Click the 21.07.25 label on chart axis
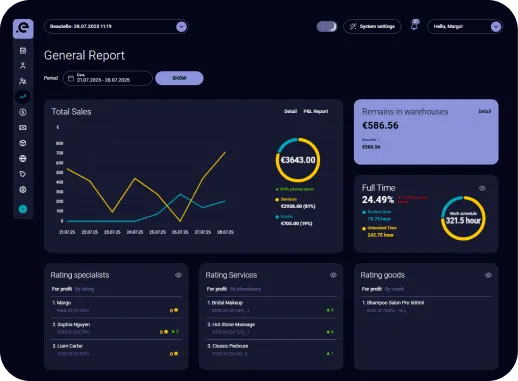The width and height of the screenshot is (518, 381). (67, 232)
